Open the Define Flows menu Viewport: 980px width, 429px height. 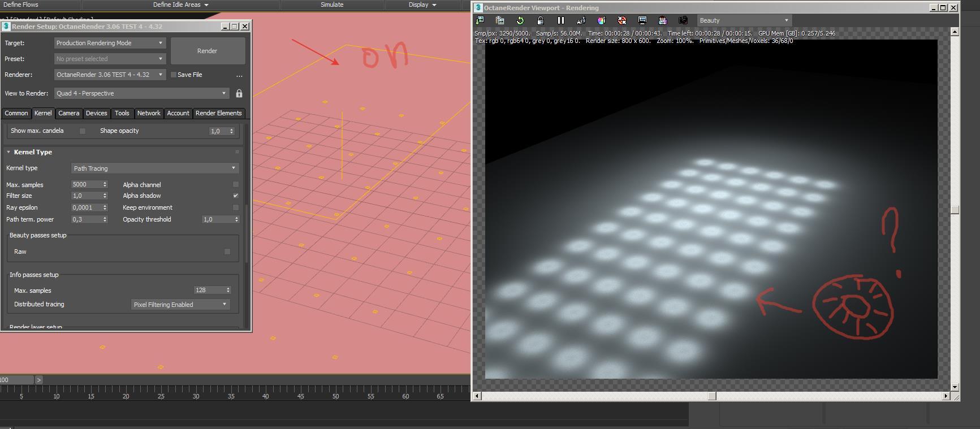tap(21, 5)
